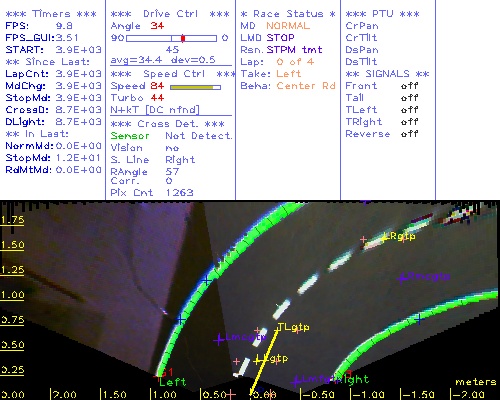Click the red Angle slider indicator
This screenshot has width=500, height=400.
click(x=183, y=38)
